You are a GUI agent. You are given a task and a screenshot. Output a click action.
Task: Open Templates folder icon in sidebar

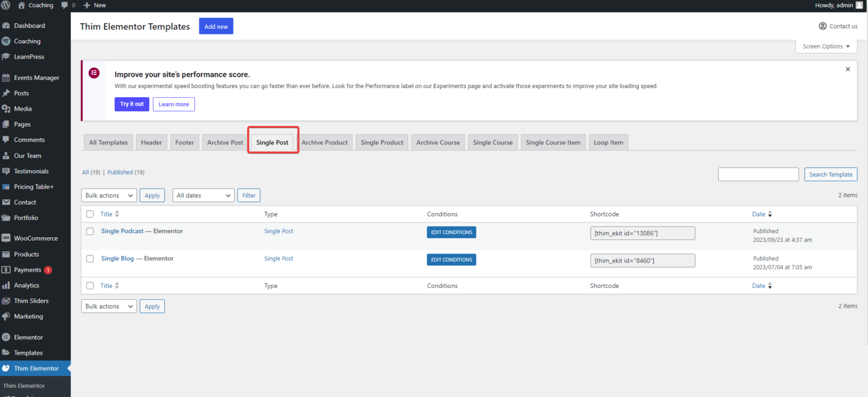tap(6, 353)
